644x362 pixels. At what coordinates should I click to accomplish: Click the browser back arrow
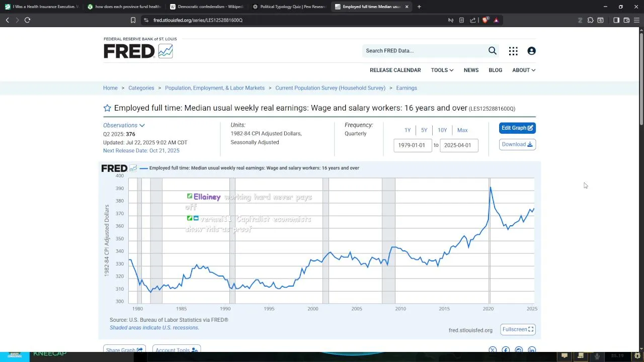[x=7, y=20]
